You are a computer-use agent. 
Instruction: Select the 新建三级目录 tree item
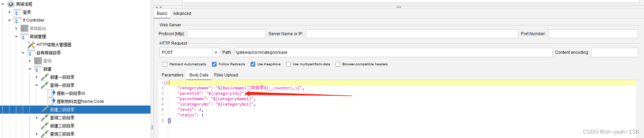coord(62,126)
